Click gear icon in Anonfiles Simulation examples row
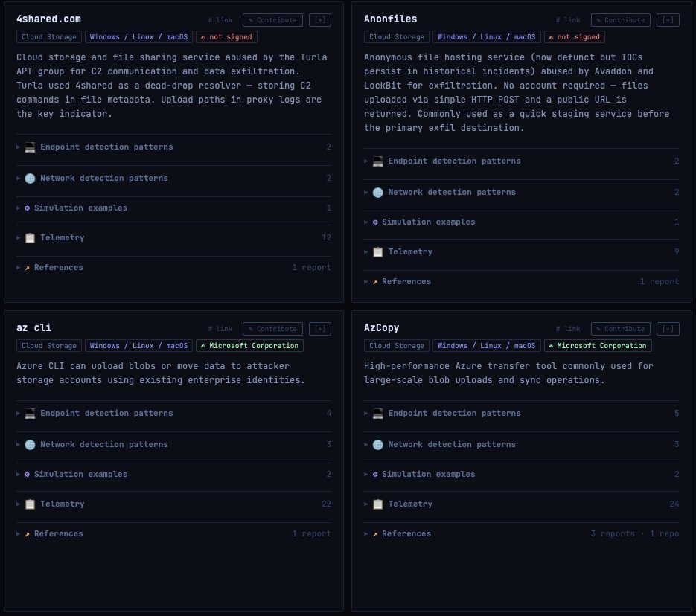696x616 pixels. (x=375, y=222)
